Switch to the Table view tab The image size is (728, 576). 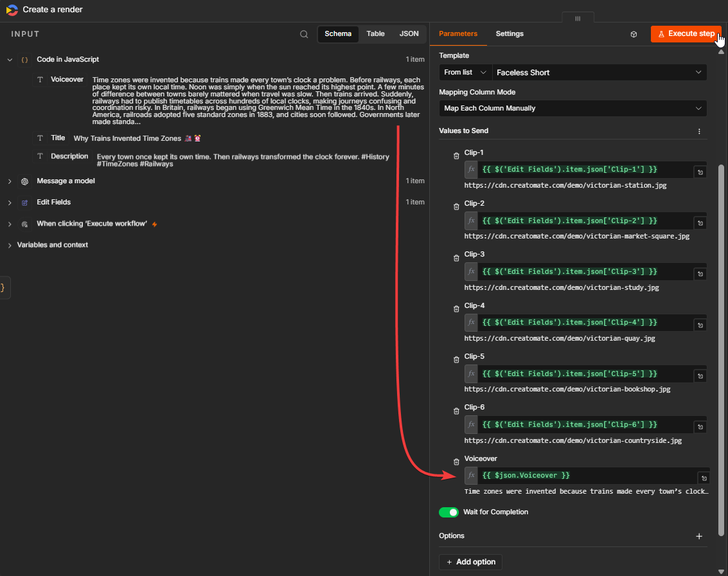click(x=376, y=34)
